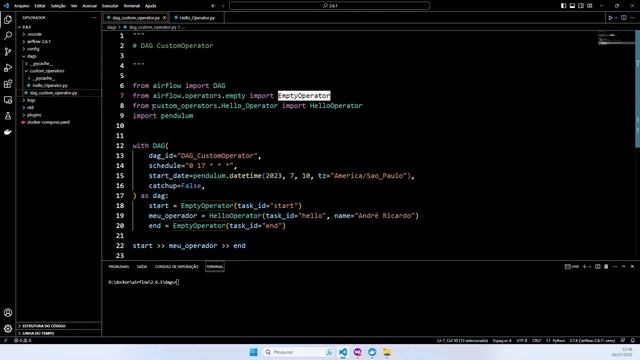Open the Editar menu

click(x=40, y=6)
